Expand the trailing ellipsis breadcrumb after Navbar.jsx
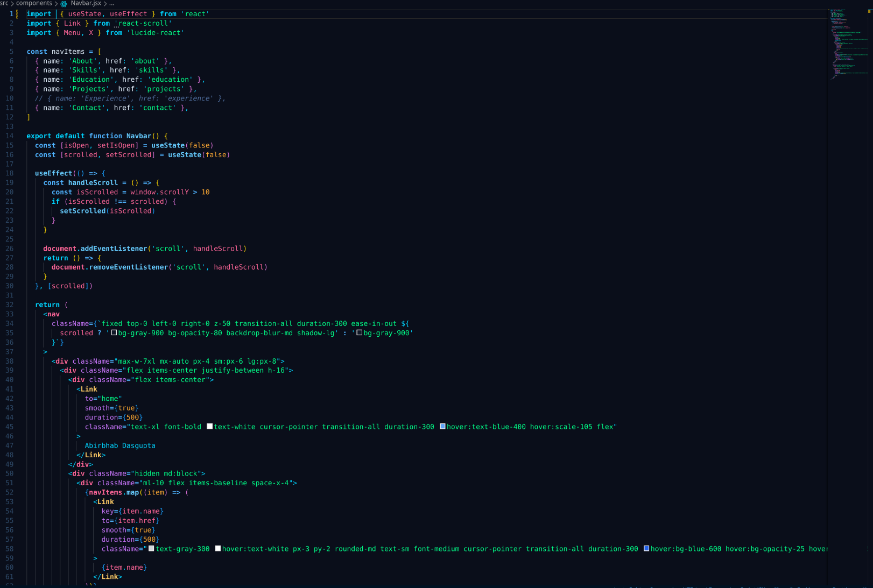Screen dimensions: 873x588 111,4
